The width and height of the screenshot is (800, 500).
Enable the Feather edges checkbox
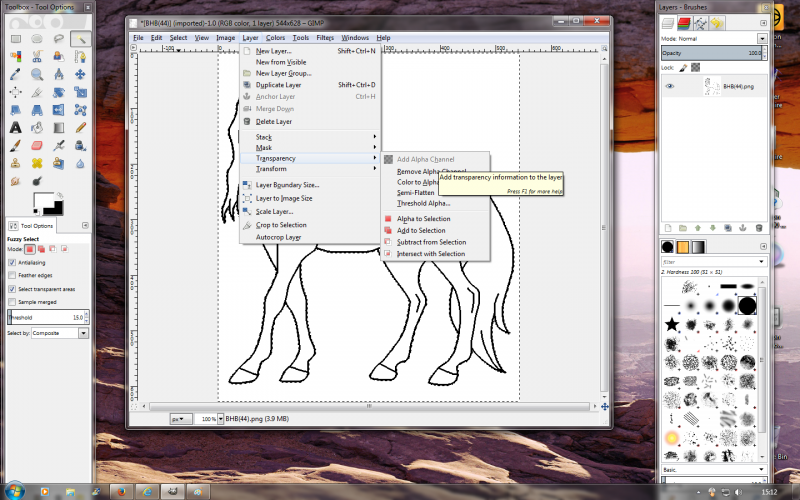pos(12,276)
